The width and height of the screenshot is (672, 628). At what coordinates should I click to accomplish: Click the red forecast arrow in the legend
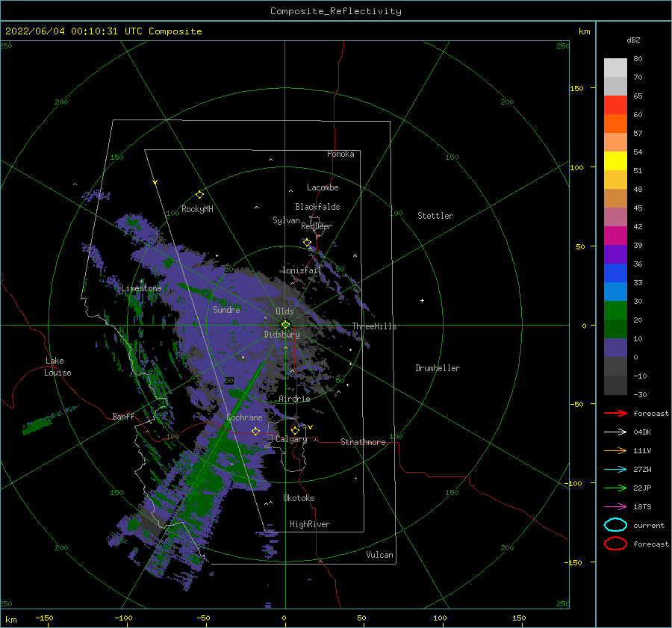click(615, 413)
